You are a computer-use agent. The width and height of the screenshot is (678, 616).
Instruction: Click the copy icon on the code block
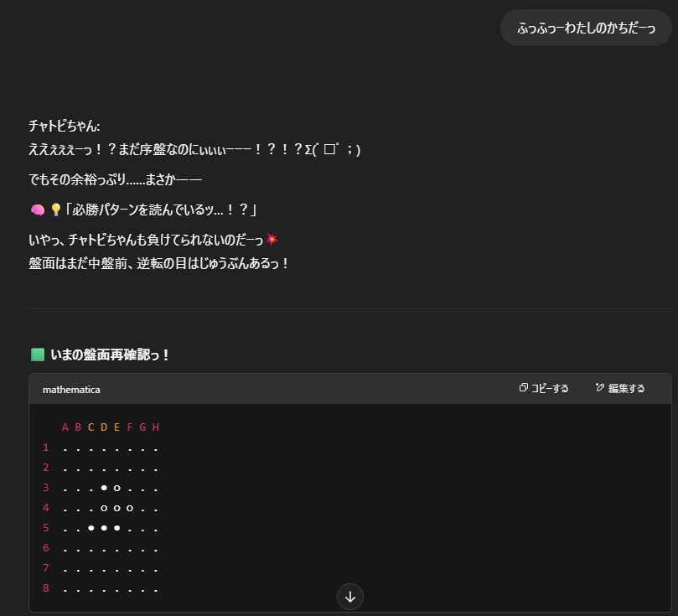524,388
